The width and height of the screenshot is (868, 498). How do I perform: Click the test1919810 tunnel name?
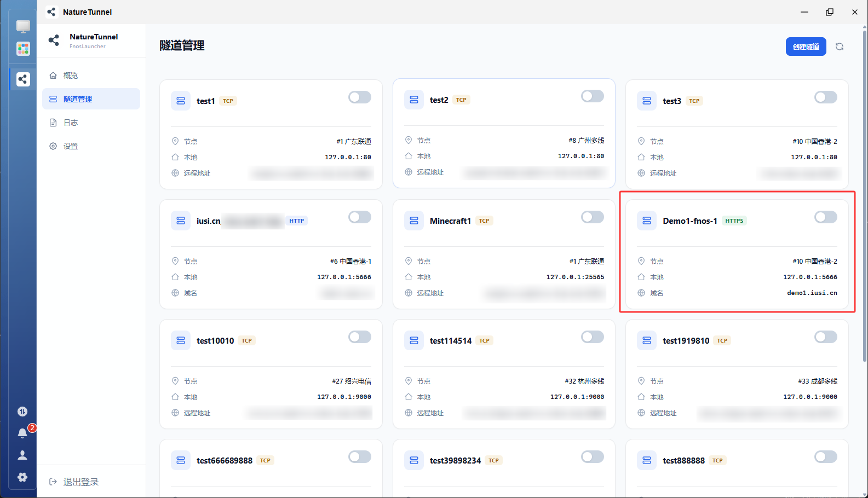click(x=686, y=340)
